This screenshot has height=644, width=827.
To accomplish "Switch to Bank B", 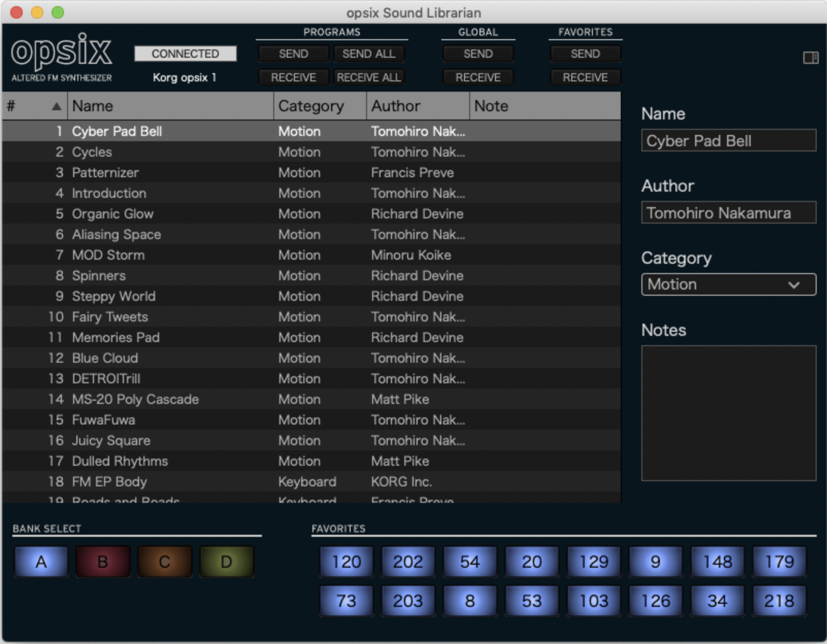I will tap(103, 562).
